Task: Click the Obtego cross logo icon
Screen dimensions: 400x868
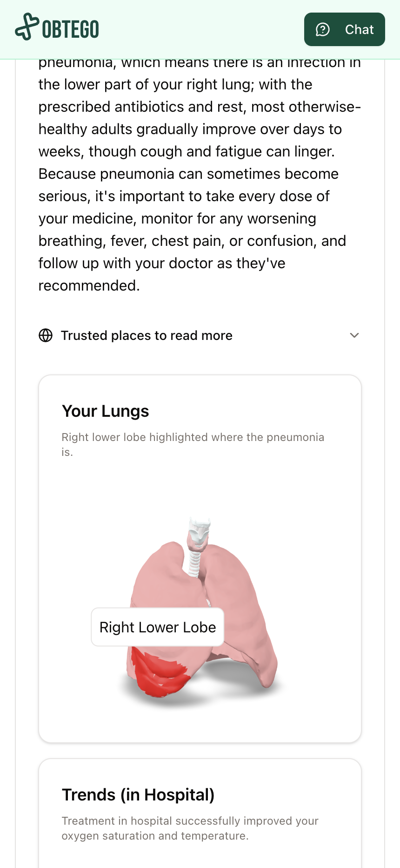Action: (x=27, y=27)
